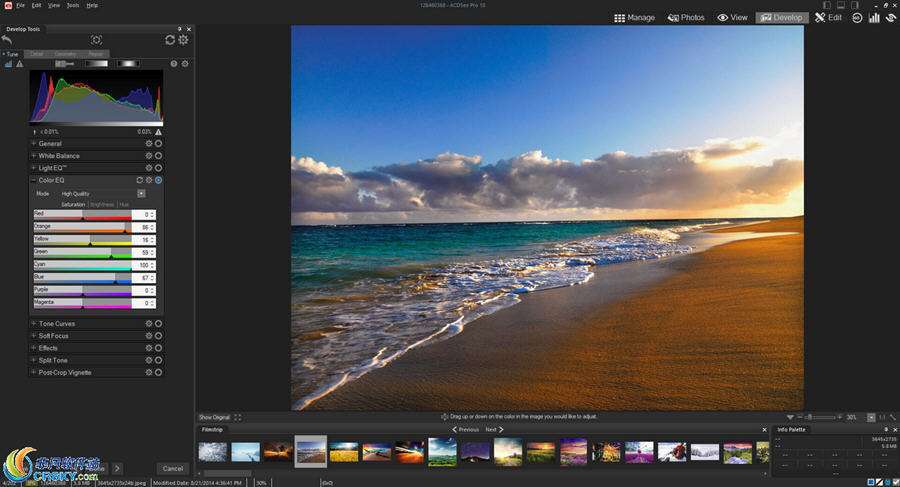Switch to Manage mode
The image size is (900, 487).
click(634, 17)
